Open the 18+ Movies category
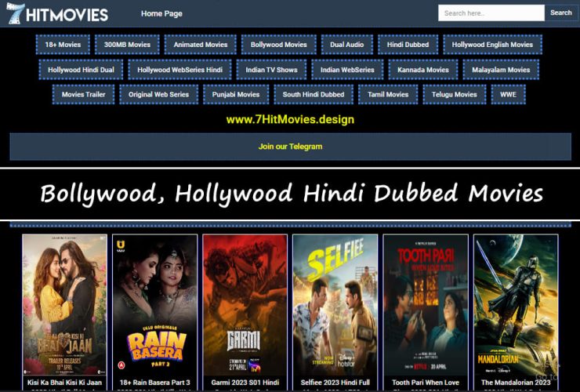 pos(63,45)
